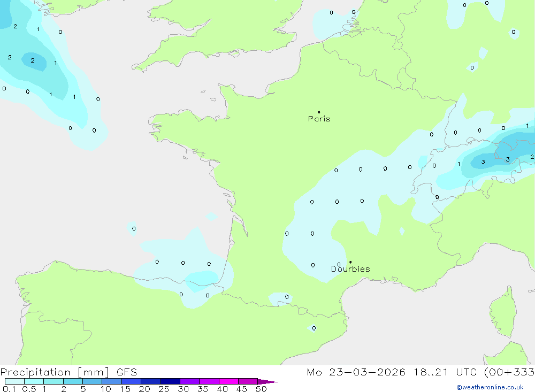
Task: Click the 'Precipitation [mm]' title text
Action: tap(55, 372)
